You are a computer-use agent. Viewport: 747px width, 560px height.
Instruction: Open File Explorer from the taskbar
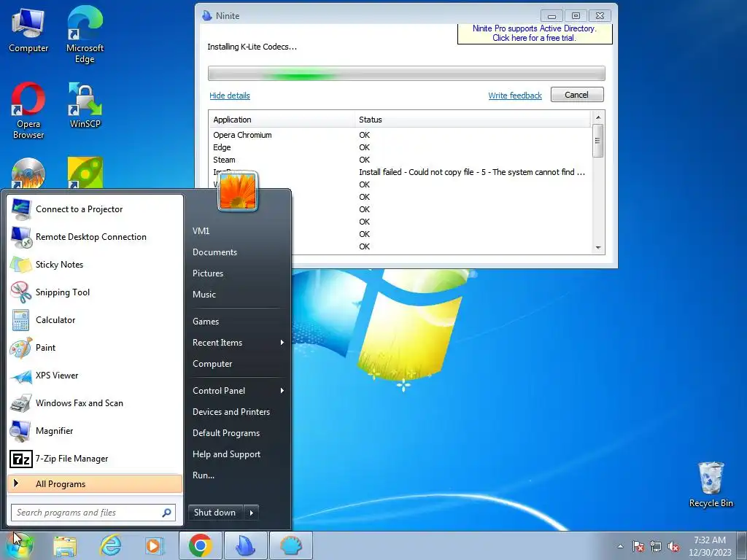coord(65,545)
